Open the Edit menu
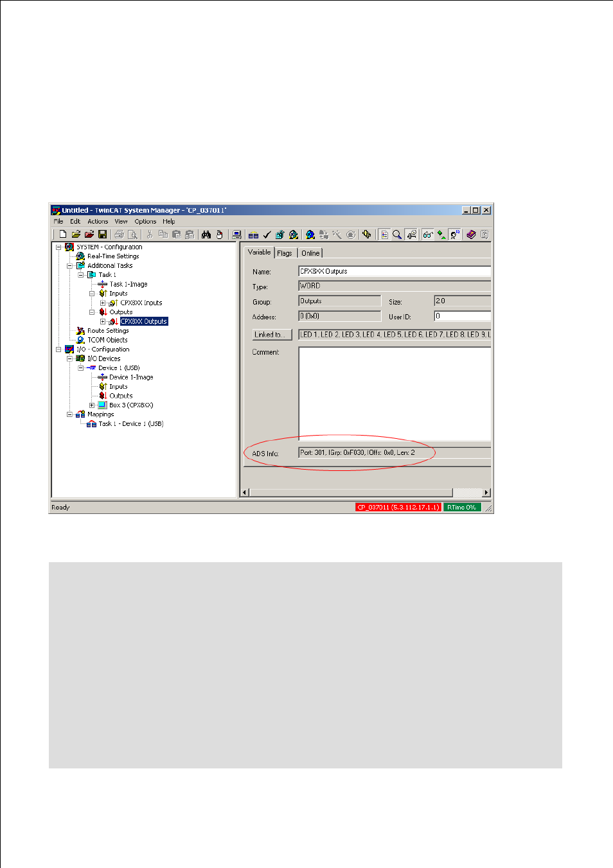 point(75,221)
